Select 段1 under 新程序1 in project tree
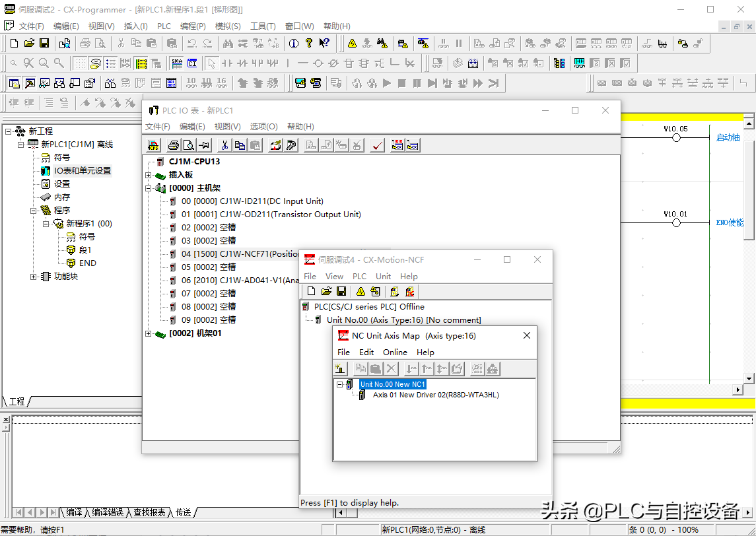 tap(85, 250)
